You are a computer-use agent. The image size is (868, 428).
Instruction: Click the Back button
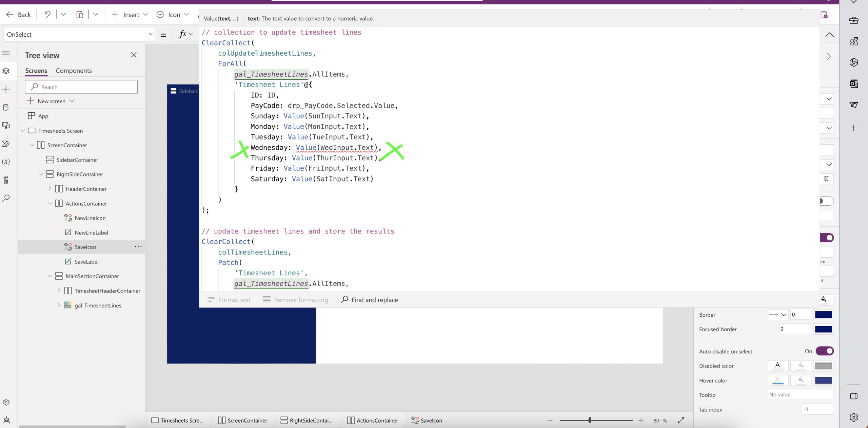pos(19,15)
